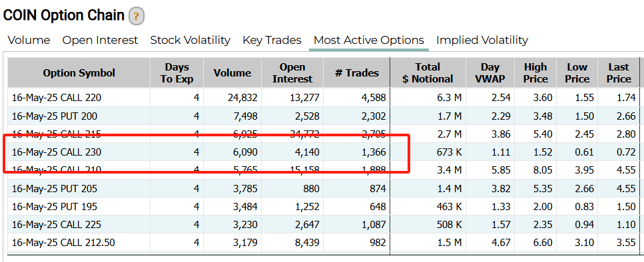Select the 16-May-25 CALL 230 option

tap(324, 152)
